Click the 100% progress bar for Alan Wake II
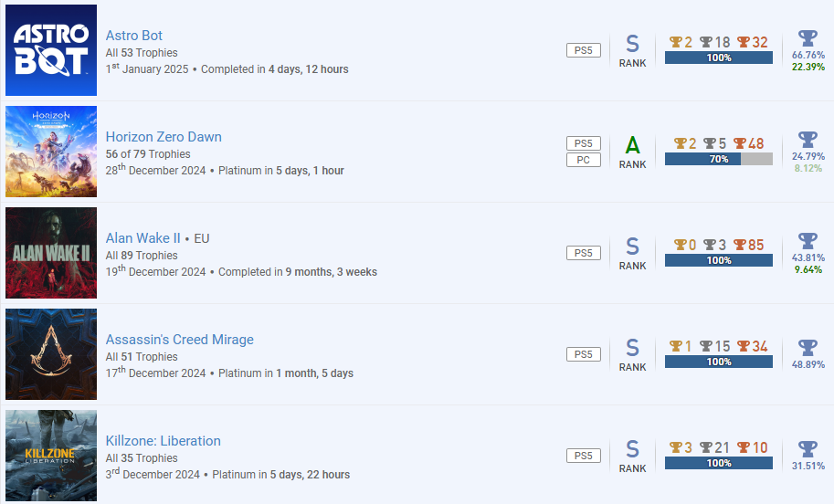Screen dimensions: 834x504 (x=719, y=260)
